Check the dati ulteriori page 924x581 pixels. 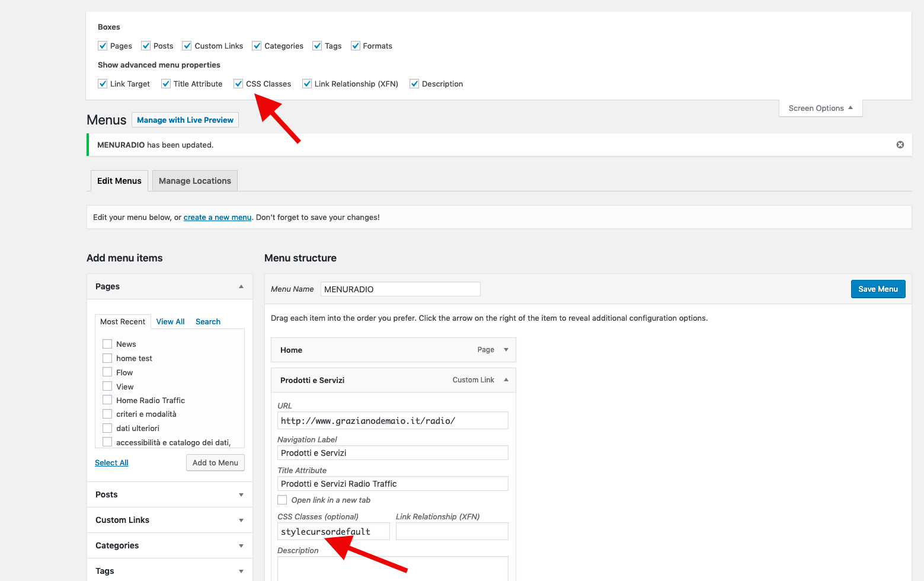(107, 428)
